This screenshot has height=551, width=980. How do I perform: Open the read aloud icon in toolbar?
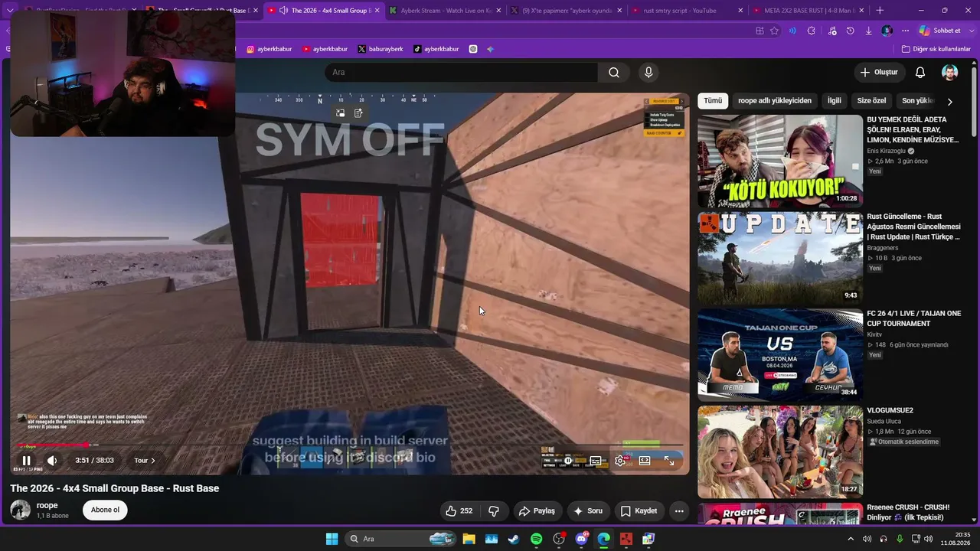click(x=792, y=31)
